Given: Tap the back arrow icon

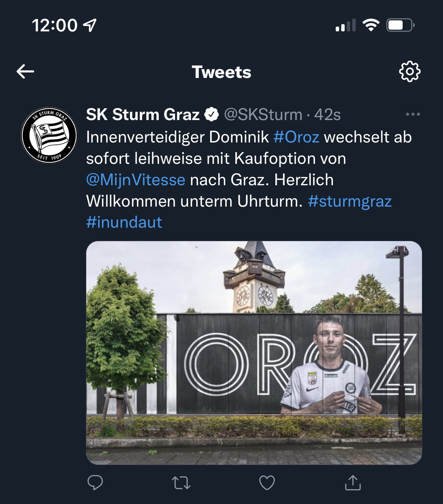Looking at the screenshot, I should pos(25,72).
